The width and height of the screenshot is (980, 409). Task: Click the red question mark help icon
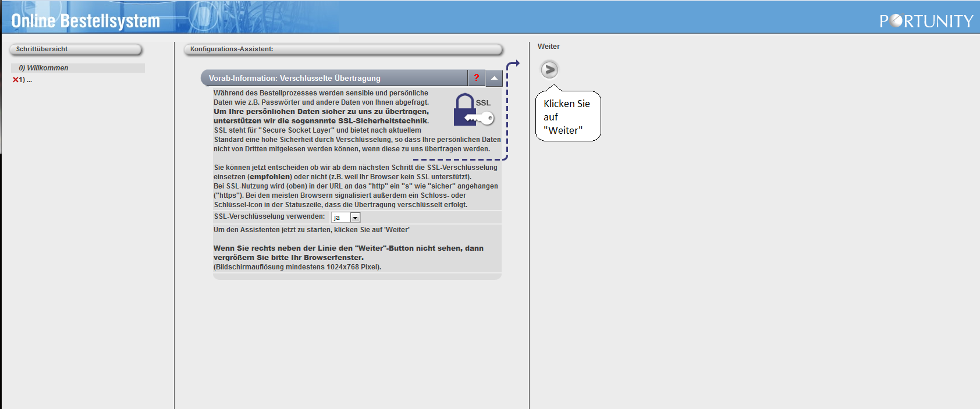476,78
